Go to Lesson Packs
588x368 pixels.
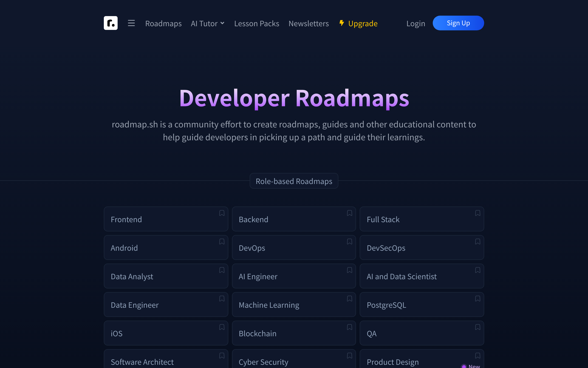[x=257, y=23]
